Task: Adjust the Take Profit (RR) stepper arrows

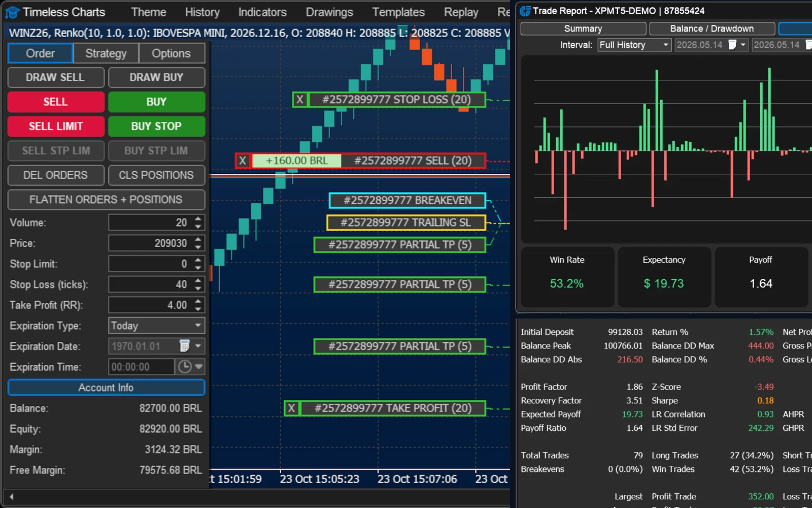Action: pyautogui.click(x=198, y=305)
